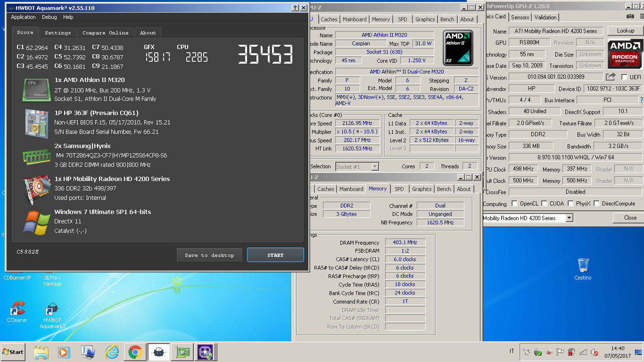Screen dimensions: 644x362
Task: Click the BIOS share arrow icon in GPU-Z
Action: click(611, 76)
